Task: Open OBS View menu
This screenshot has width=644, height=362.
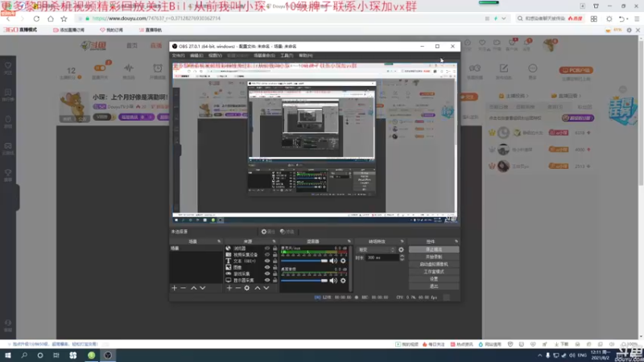Action: [215, 56]
